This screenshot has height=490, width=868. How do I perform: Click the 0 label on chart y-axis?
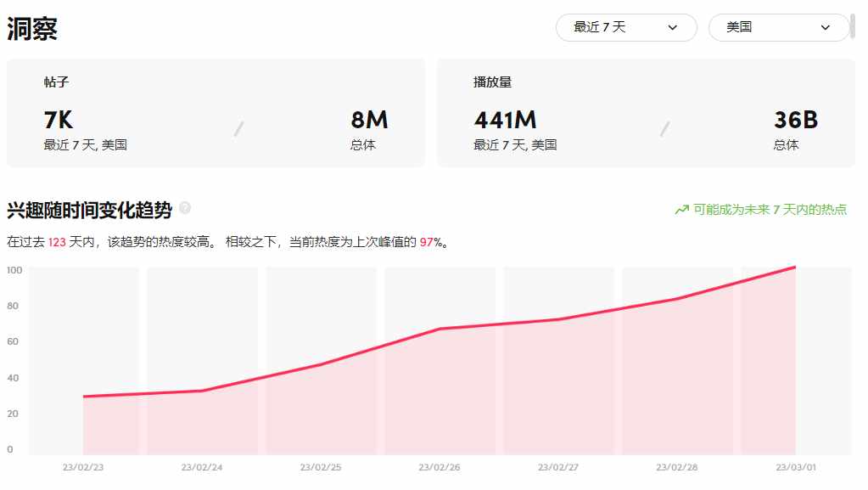pyautogui.click(x=10, y=449)
